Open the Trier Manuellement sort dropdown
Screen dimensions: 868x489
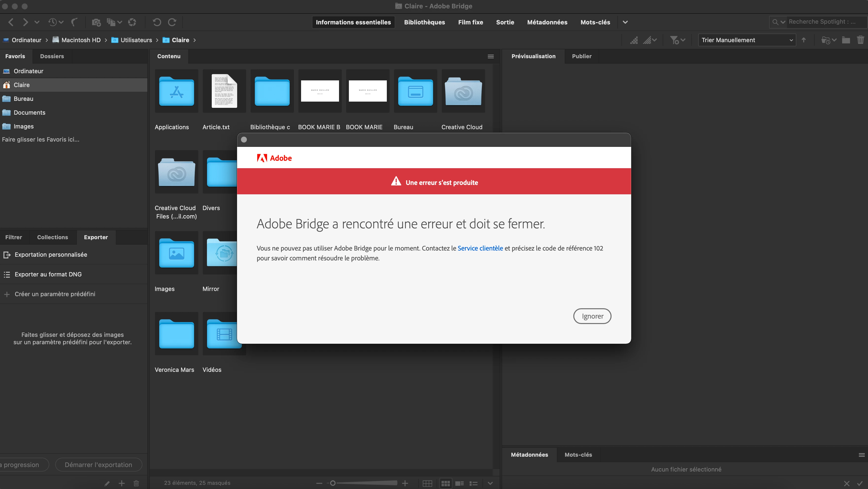(747, 40)
